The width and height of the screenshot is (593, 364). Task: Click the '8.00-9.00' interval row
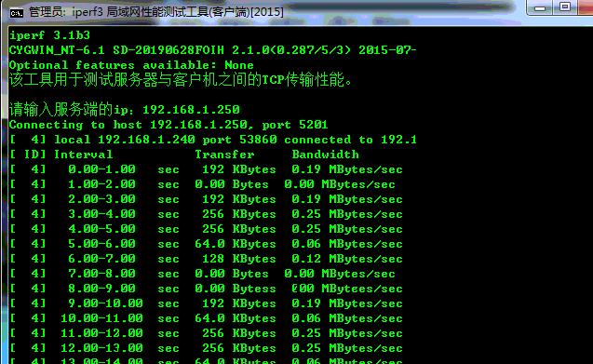(206, 289)
